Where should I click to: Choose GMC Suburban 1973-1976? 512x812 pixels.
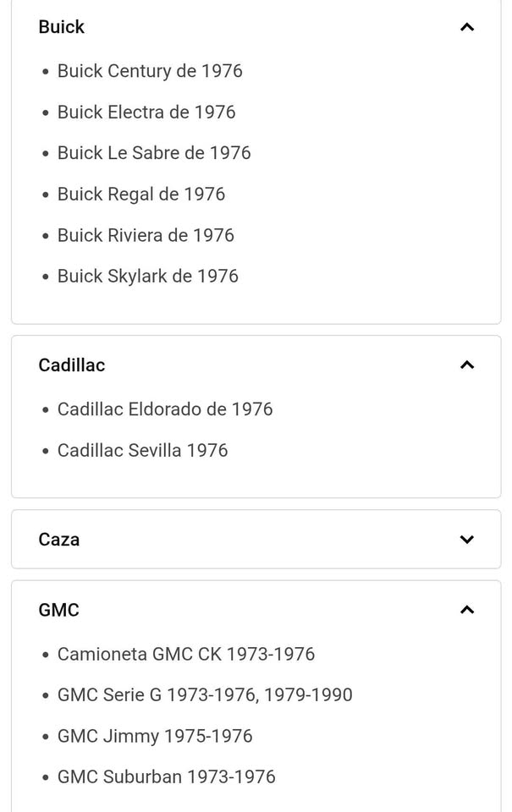pyautogui.click(x=167, y=776)
